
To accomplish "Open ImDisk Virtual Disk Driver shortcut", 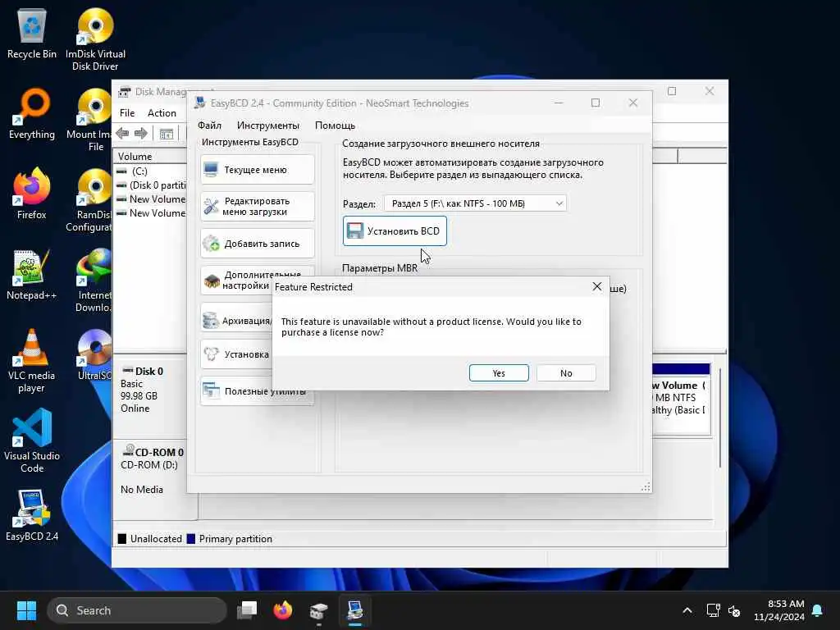I will click(95, 39).
